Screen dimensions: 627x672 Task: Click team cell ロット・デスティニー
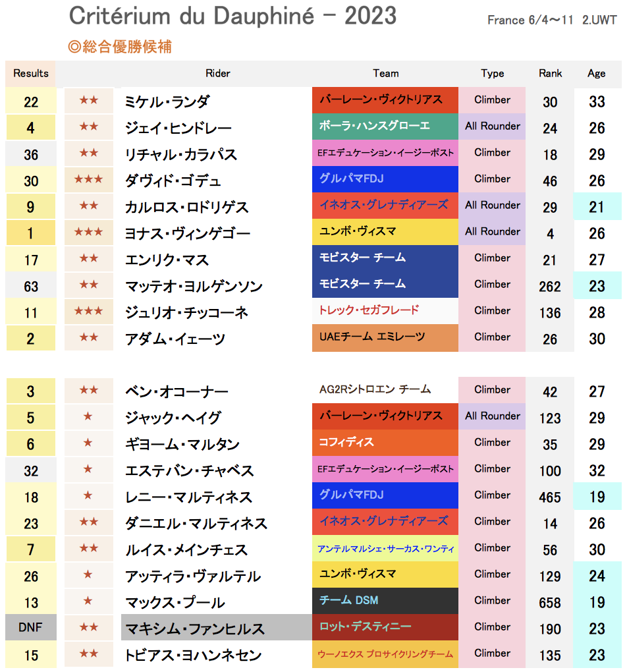(385, 627)
